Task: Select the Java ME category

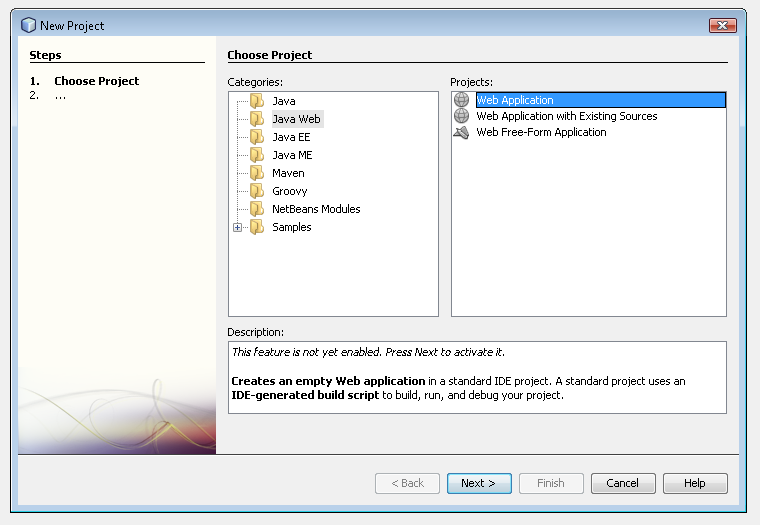Action: [292, 155]
